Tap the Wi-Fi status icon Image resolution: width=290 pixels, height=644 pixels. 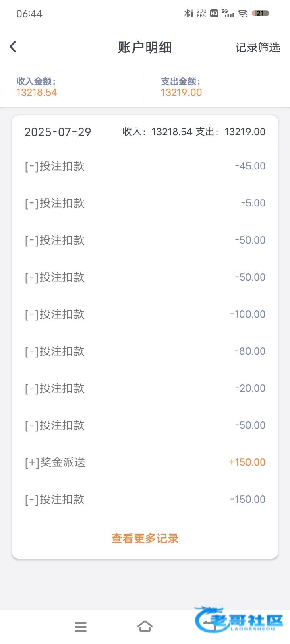[x=242, y=13]
